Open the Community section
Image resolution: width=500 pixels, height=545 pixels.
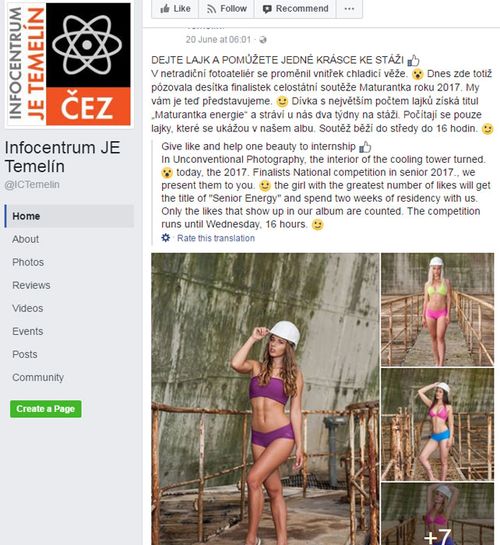38,377
